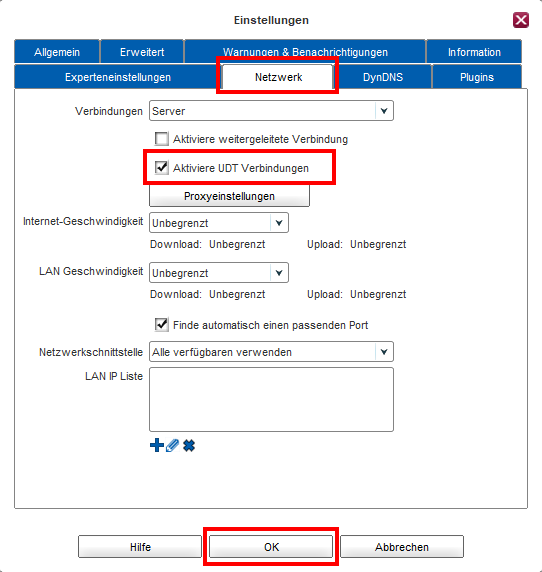Enable 'Aktiviere weitergeleitete Verbindung' checkbox
542x572 pixels.
pos(162,139)
